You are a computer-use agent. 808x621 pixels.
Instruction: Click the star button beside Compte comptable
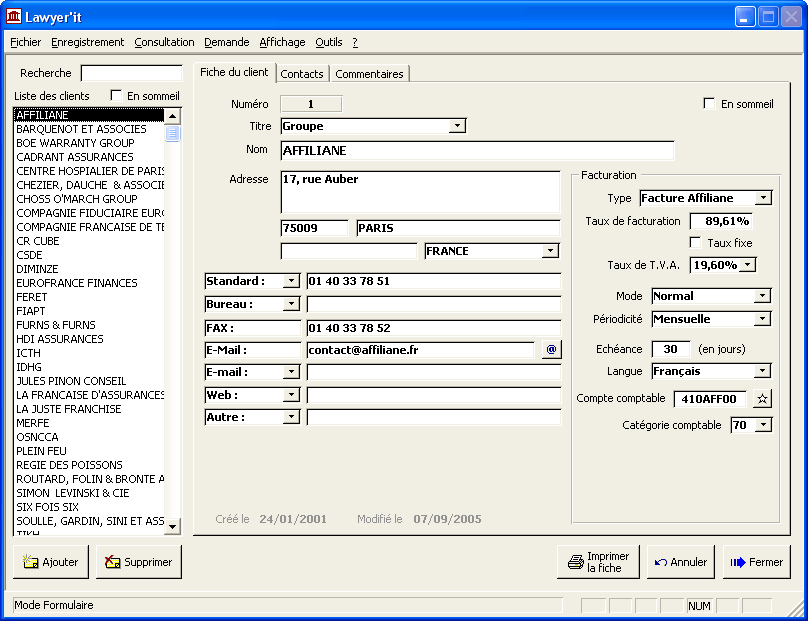762,399
